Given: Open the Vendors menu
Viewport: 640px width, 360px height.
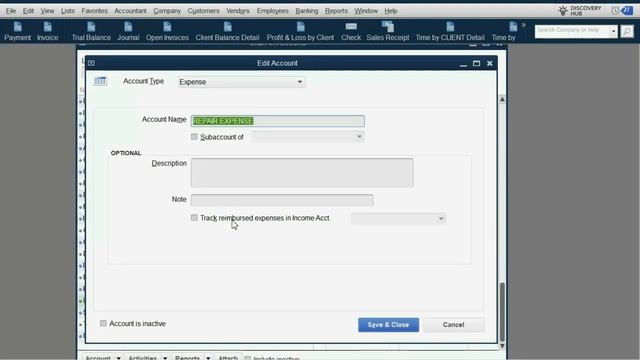Looking at the screenshot, I should 238,11.
